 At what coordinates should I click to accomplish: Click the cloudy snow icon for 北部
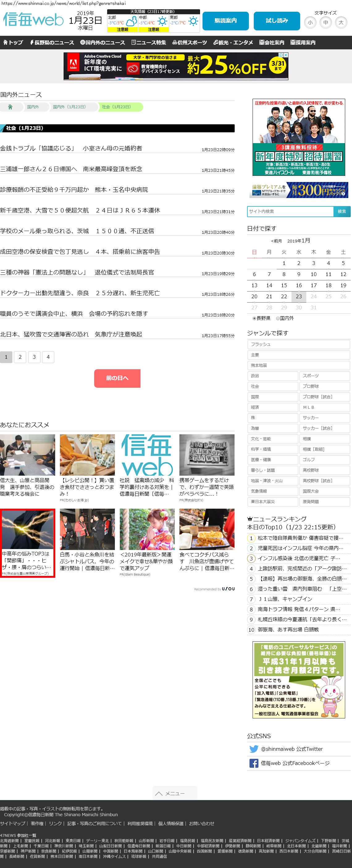click(x=132, y=22)
